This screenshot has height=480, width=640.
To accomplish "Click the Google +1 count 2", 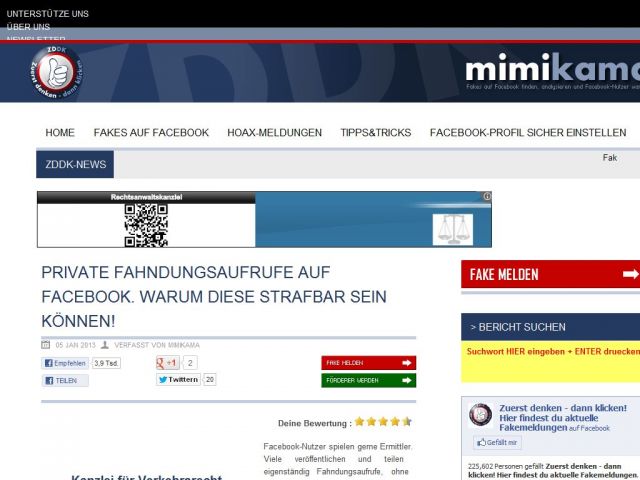I will point(190,363).
